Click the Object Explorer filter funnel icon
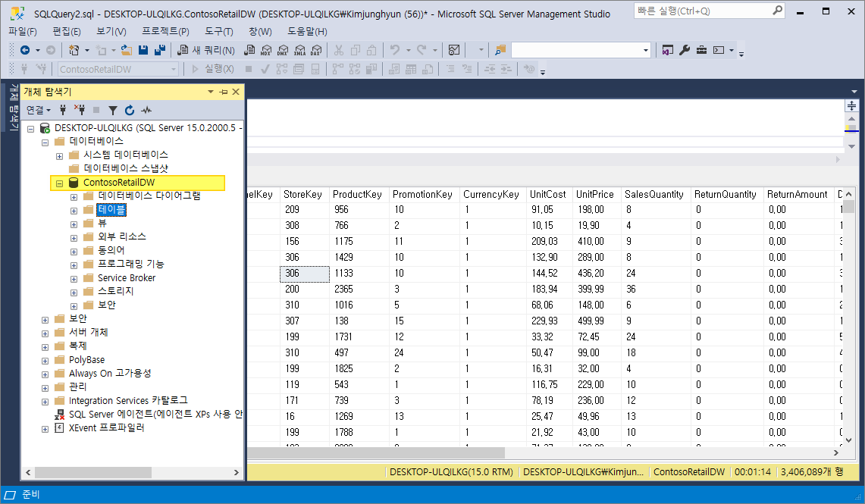 pyautogui.click(x=112, y=111)
